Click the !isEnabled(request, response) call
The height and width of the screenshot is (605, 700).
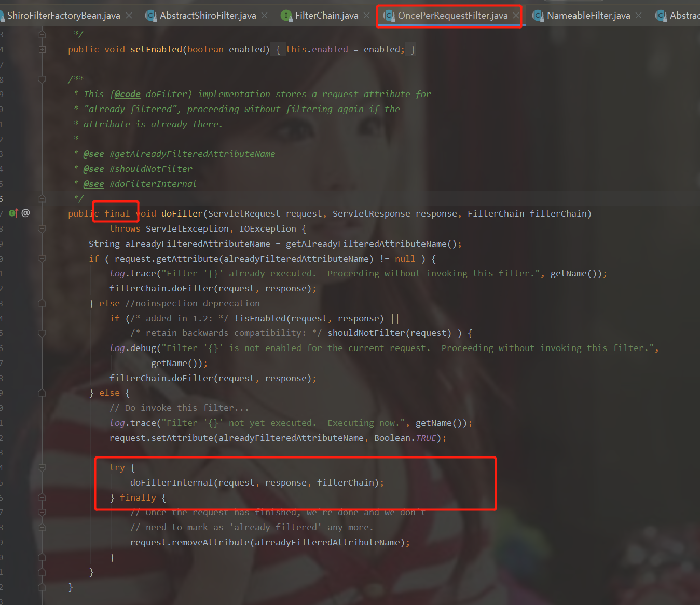(309, 318)
